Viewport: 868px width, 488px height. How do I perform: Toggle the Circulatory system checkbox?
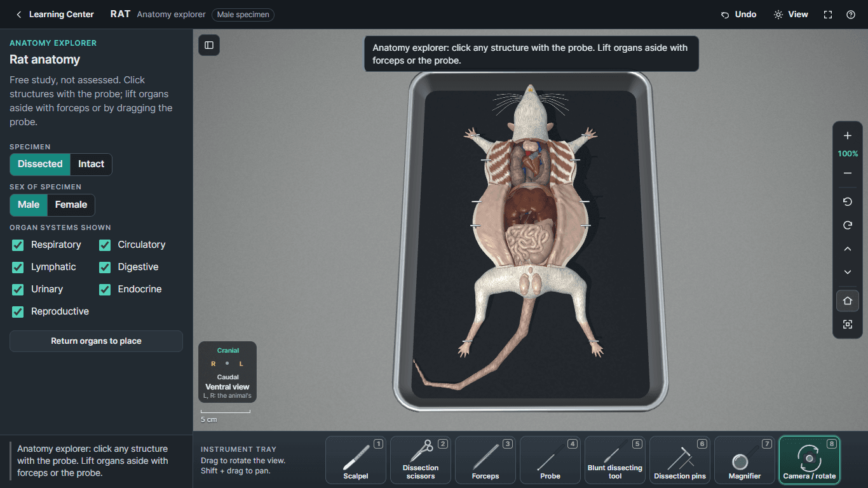[x=105, y=245]
